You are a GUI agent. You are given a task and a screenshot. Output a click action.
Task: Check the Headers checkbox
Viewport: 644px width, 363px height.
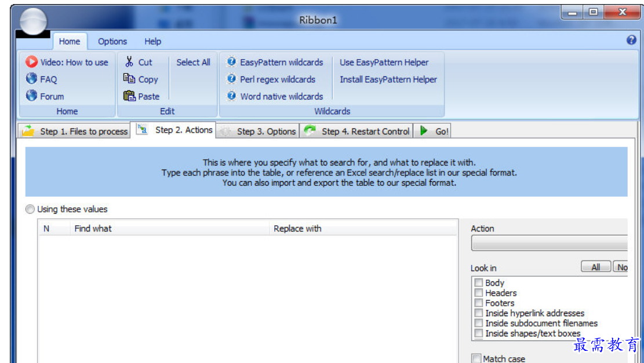coord(478,292)
